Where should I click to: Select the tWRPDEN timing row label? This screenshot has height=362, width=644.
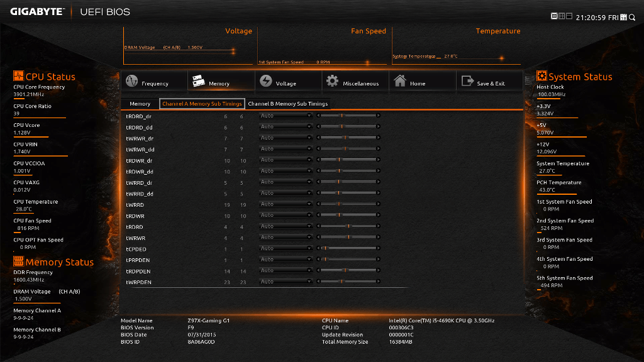pos(138,282)
